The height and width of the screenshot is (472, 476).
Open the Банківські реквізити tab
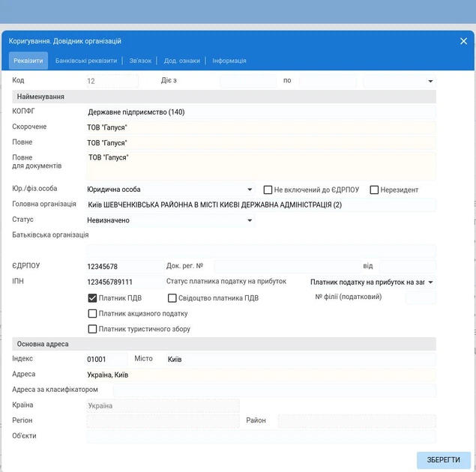86,61
